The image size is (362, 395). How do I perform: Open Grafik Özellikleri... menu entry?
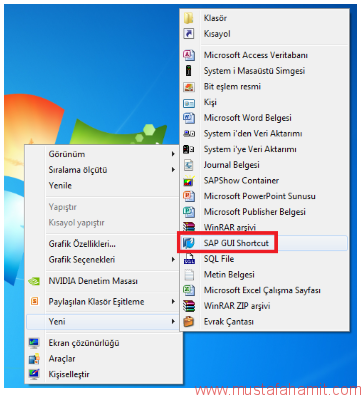tap(104, 244)
